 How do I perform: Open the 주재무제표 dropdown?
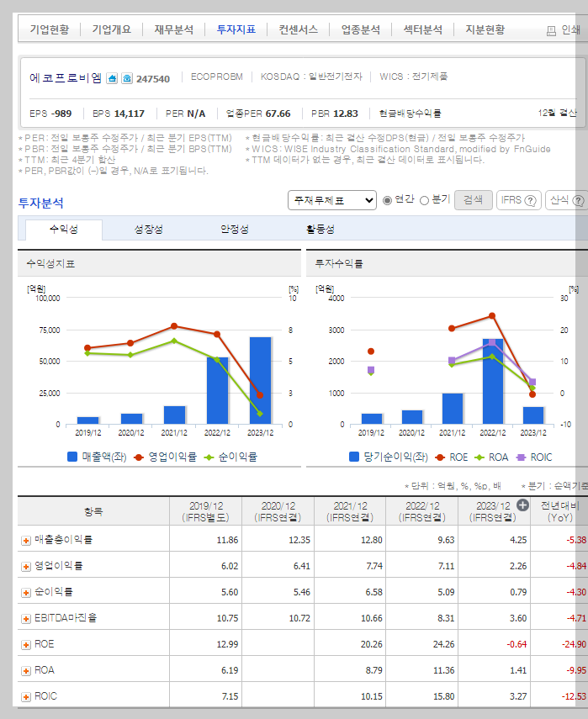pos(332,200)
